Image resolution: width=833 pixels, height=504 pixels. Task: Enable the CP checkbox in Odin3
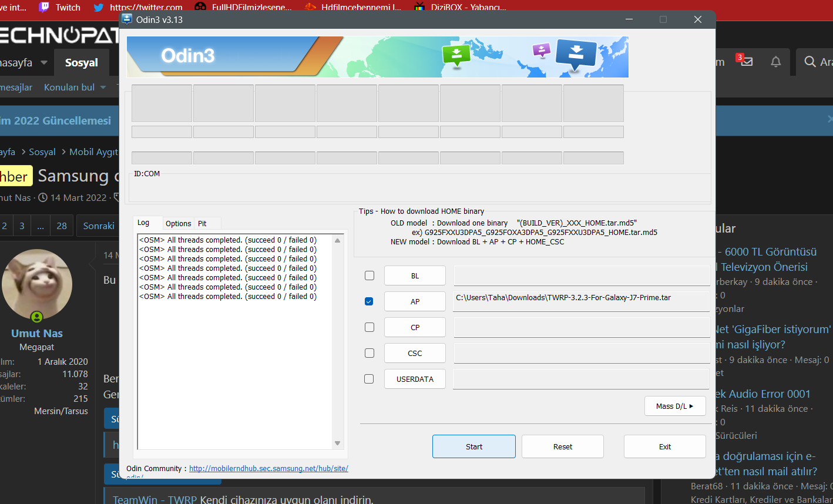[370, 327]
